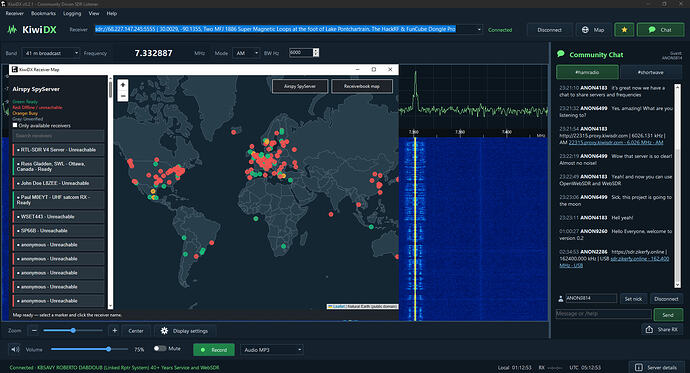Click the nickname ANON0814 input field

point(591,298)
